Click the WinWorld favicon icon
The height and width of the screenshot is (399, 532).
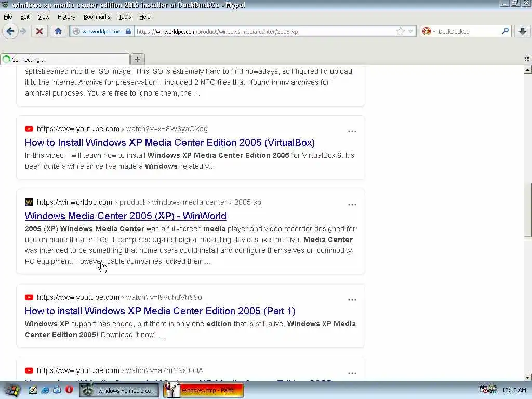tap(29, 202)
